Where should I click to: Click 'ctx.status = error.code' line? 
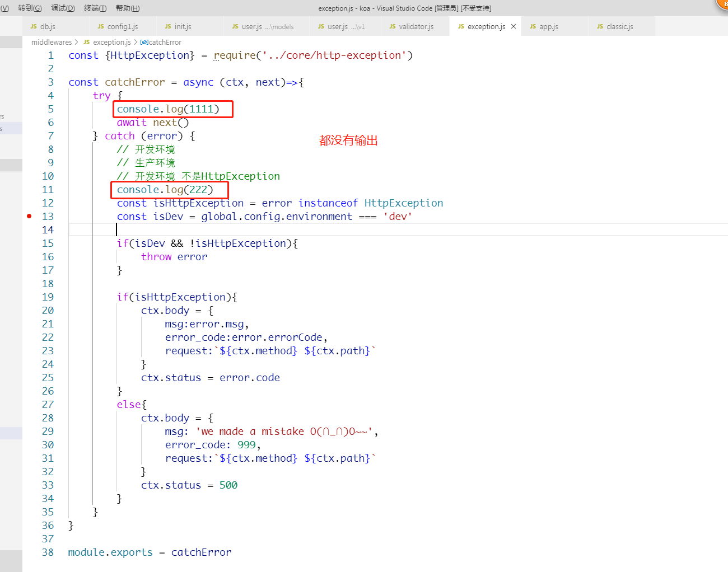tap(211, 378)
